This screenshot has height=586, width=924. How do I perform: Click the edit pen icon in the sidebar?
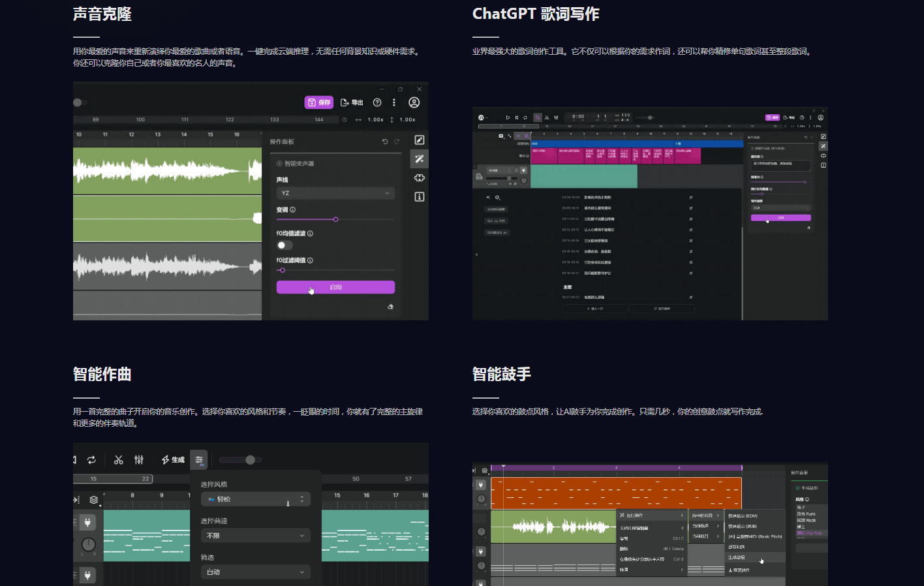(419, 140)
